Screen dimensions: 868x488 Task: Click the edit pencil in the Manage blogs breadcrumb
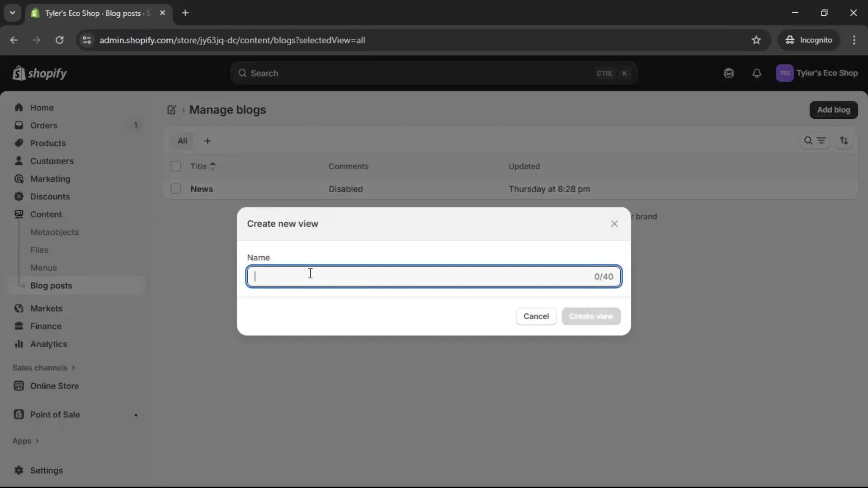click(x=172, y=110)
